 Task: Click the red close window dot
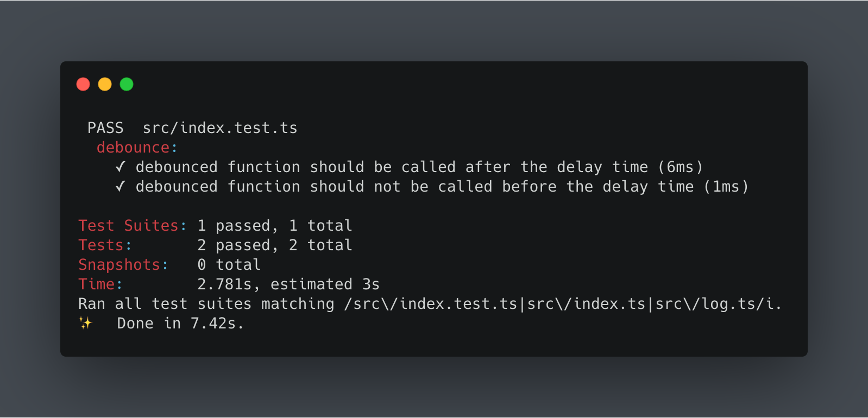[83, 84]
